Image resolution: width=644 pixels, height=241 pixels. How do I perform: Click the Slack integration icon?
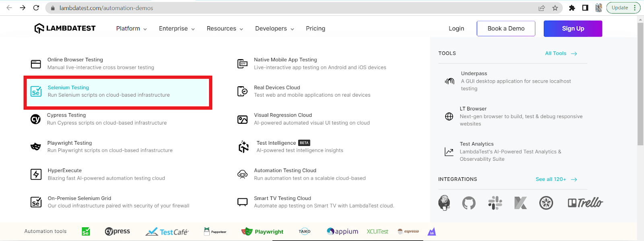[x=495, y=203]
